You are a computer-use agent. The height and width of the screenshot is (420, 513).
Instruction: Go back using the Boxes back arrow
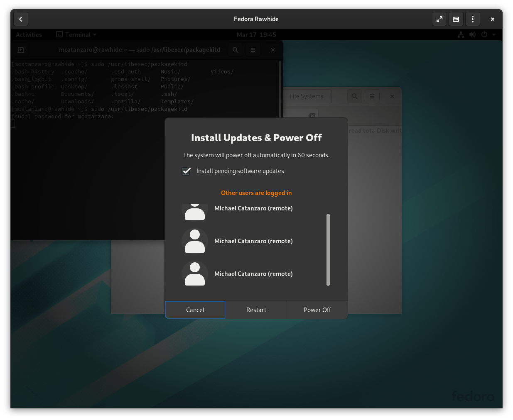(x=21, y=19)
